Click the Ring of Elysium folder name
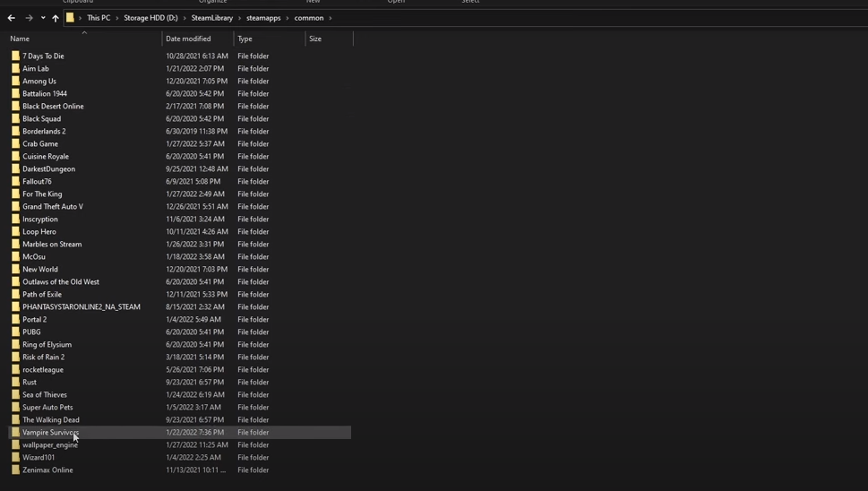This screenshot has width=868, height=491. (47, 344)
